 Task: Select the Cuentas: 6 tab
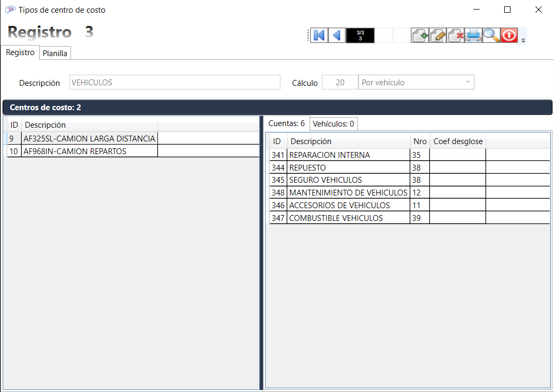tap(286, 123)
